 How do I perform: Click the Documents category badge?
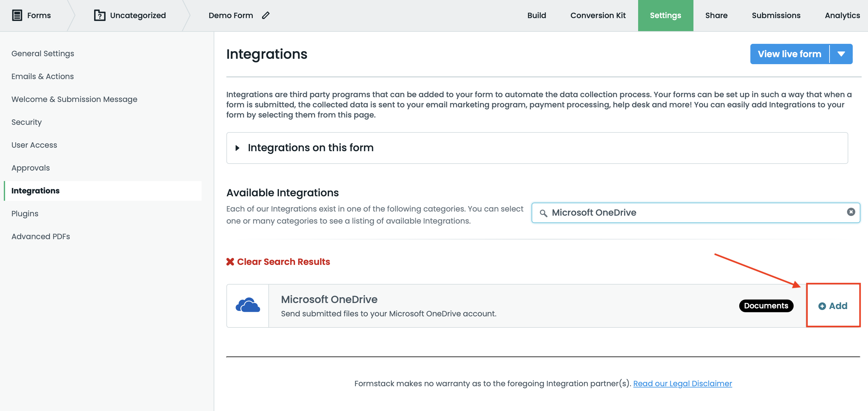766,306
